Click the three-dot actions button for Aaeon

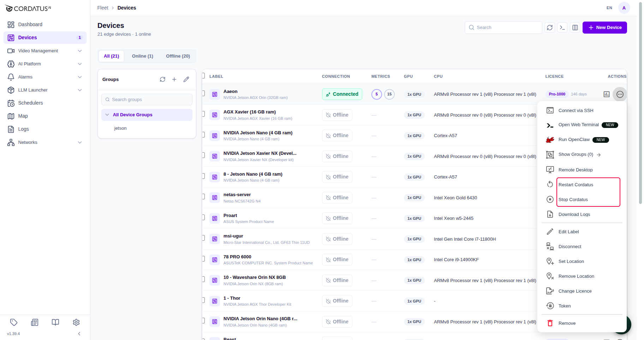point(620,94)
